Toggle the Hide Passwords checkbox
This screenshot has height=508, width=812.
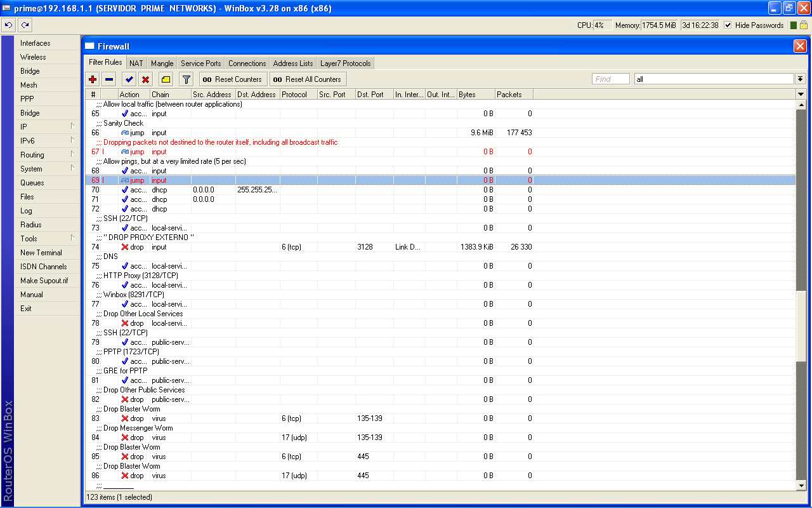(x=728, y=25)
